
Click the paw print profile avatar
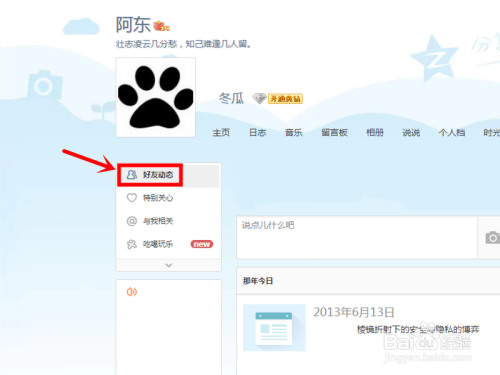156,97
